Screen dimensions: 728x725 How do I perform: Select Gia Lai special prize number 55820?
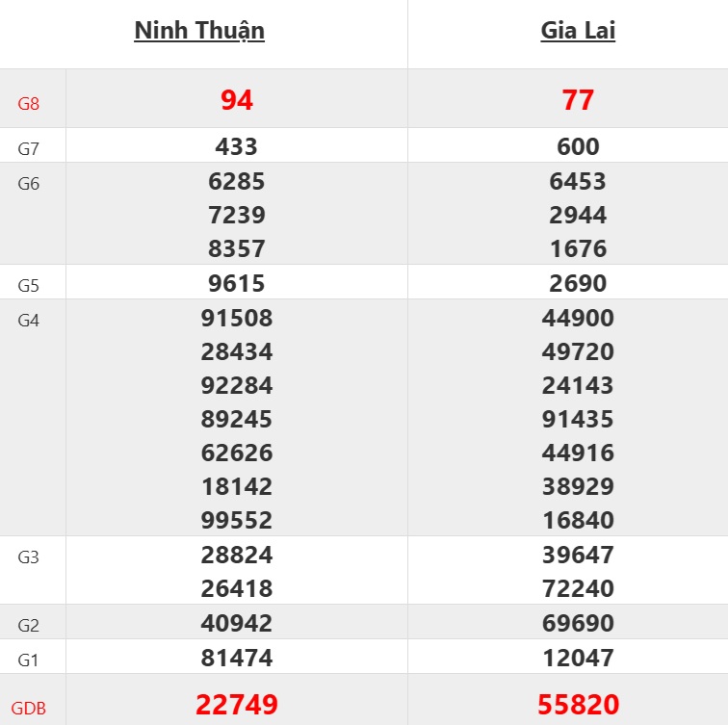click(578, 706)
